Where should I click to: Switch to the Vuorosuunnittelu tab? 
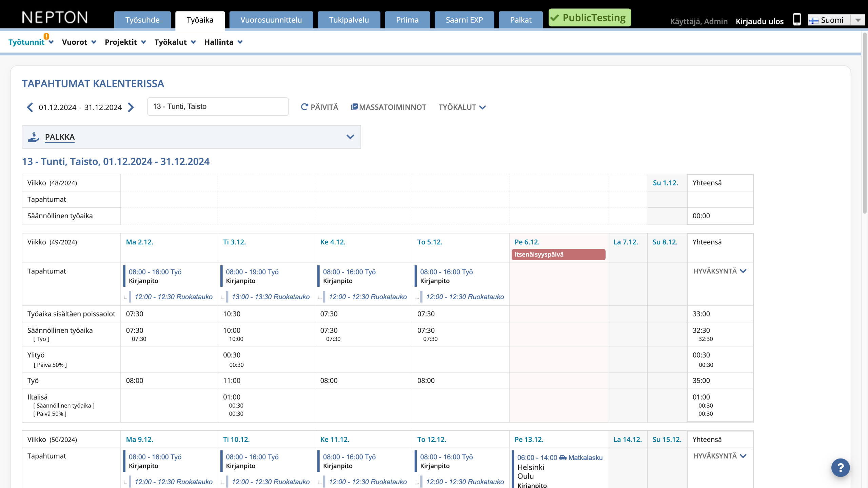click(x=271, y=20)
